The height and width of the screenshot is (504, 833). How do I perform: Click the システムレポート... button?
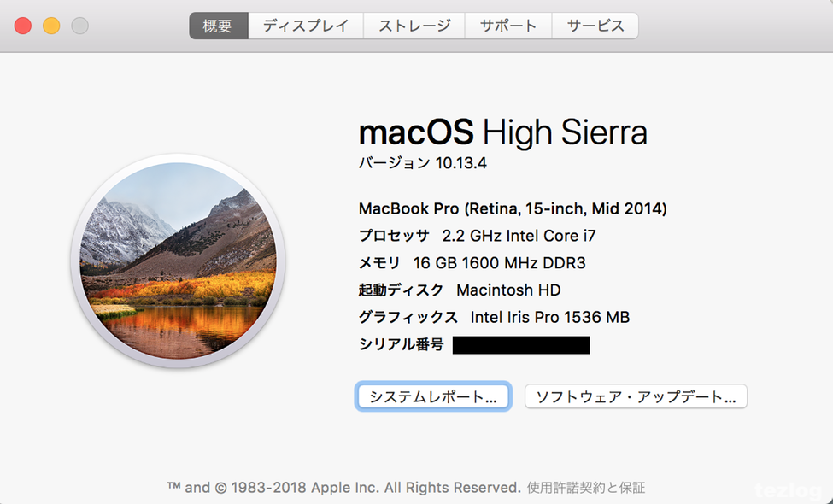(x=433, y=396)
